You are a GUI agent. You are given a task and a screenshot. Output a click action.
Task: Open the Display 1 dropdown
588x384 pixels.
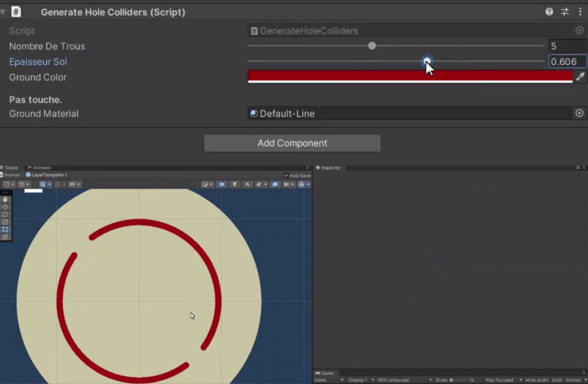[x=361, y=380]
